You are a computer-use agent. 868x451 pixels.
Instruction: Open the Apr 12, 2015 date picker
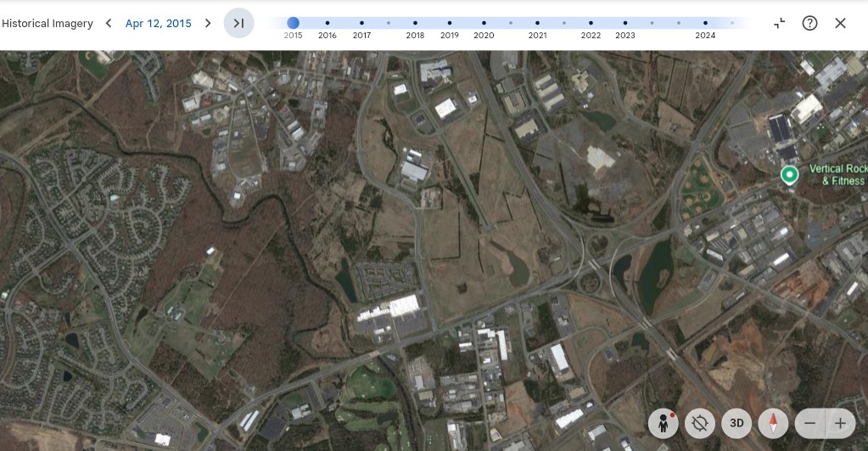[158, 23]
